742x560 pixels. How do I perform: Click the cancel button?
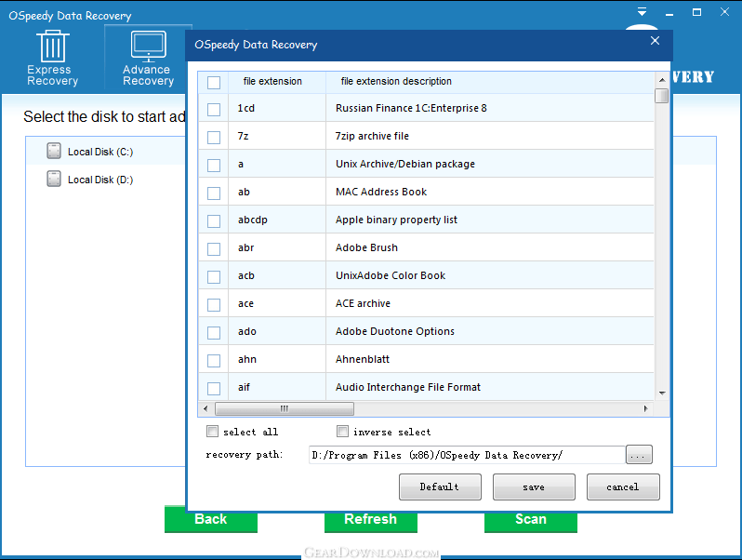click(623, 487)
